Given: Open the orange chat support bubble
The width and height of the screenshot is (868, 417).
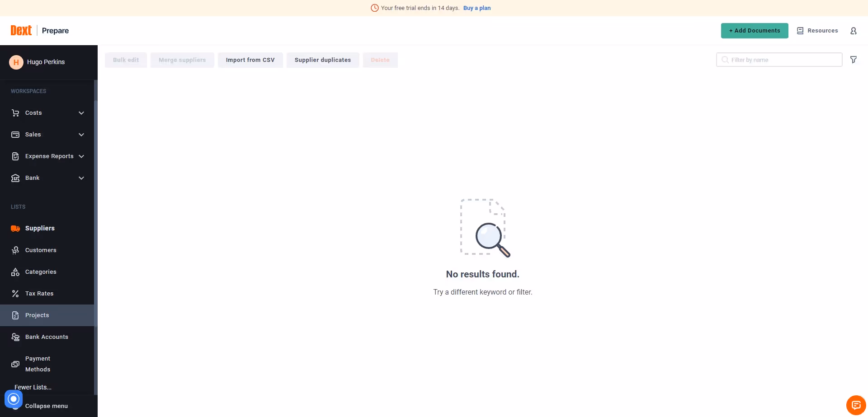Looking at the screenshot, I should point(856,405).
